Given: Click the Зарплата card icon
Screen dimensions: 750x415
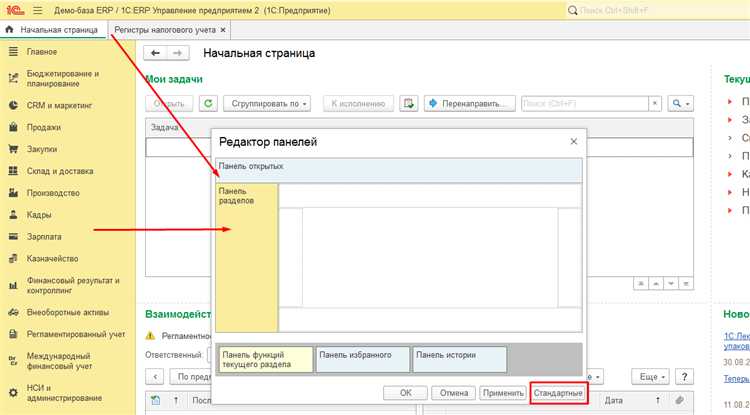Looking at the screenshot, I should (x=13, y=237).
